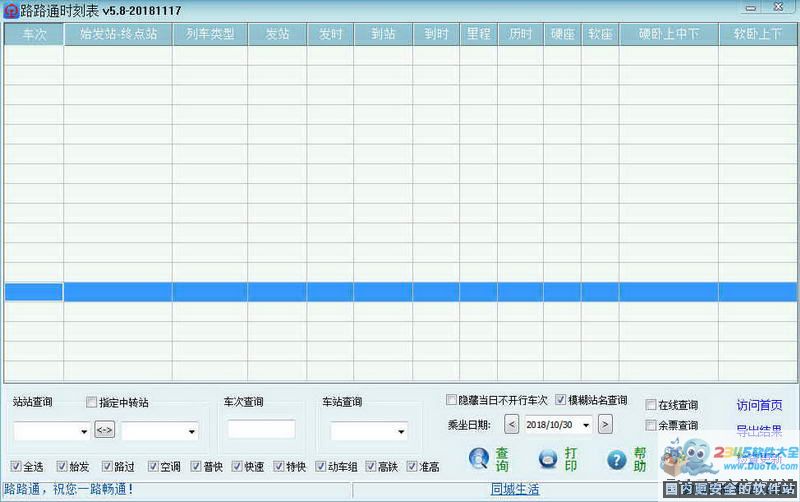
Task: Click the app icon in title bar
Action: (x=9, y=9)
